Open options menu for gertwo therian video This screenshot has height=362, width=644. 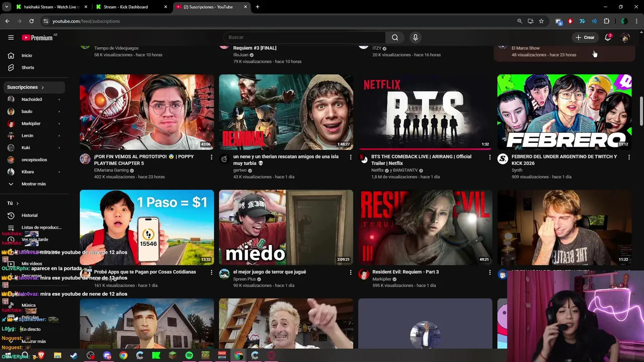(351, 157)
